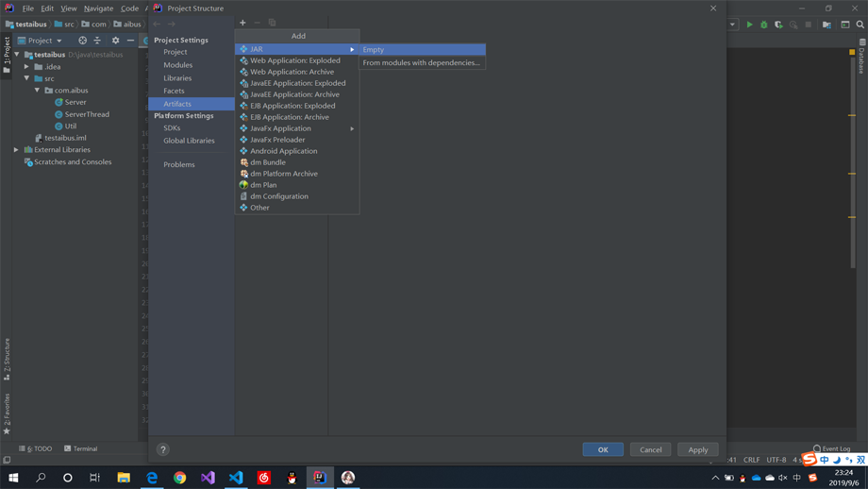Click the plus Add artifact icon

242,23
